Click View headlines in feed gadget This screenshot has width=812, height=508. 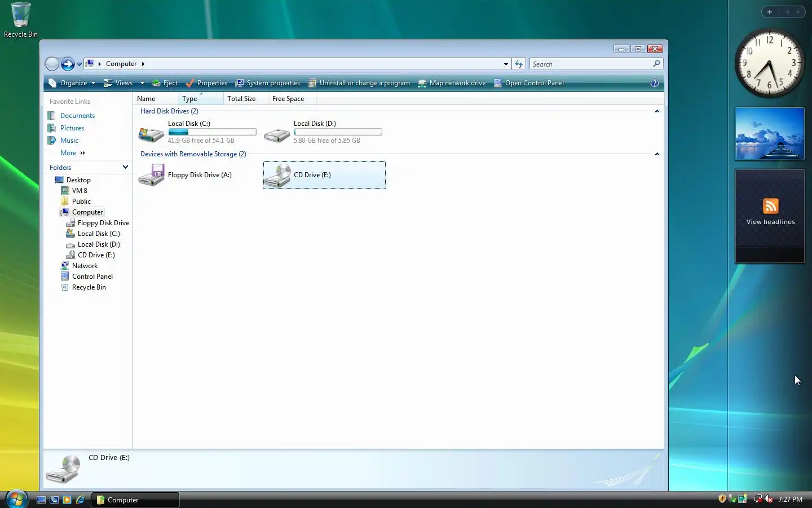(x=770, y=222)
